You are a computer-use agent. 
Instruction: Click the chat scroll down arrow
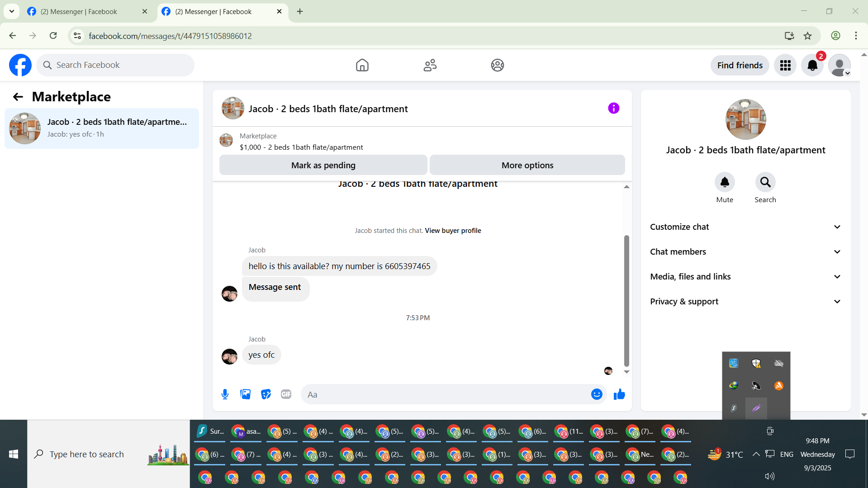tap(626, 372)
